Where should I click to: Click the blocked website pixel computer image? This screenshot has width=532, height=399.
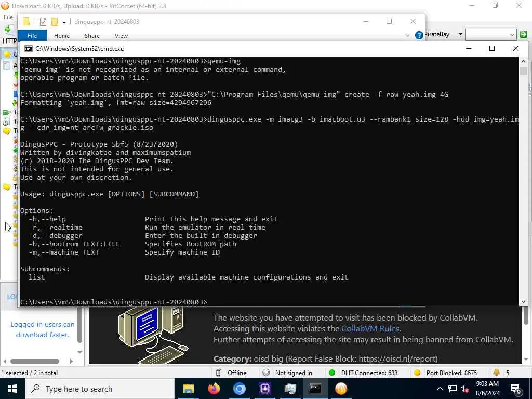click(x=153, y=335)
